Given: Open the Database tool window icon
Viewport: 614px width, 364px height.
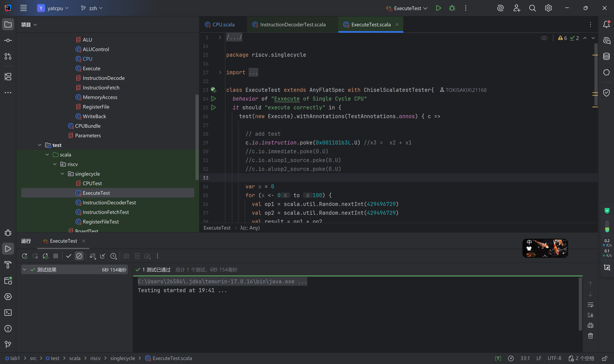Looking at the screenshot, I should tap(606, 56).
